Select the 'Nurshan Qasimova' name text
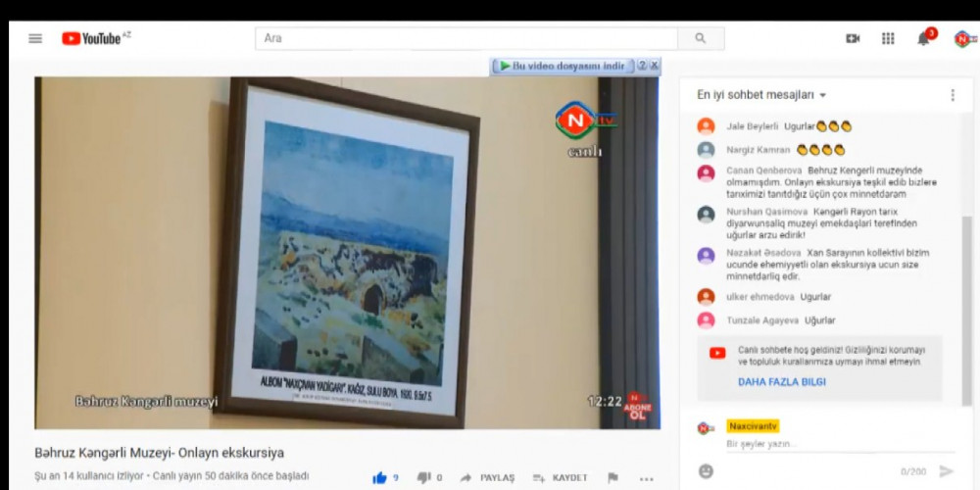The width and height of the screenshot is (980, 490). [767, 212]
